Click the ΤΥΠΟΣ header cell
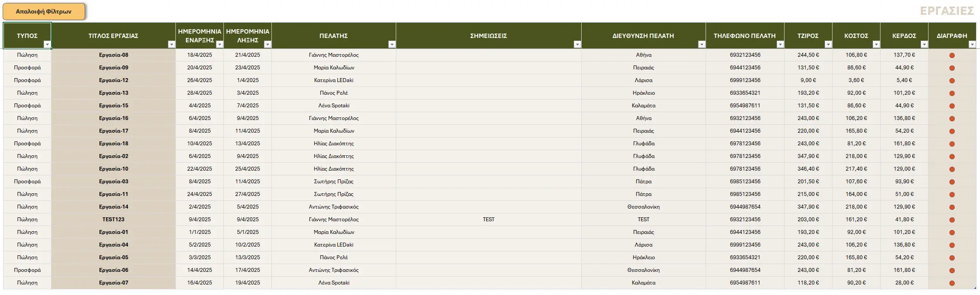Screen dimensions: 980x295 tap(27, 36)
